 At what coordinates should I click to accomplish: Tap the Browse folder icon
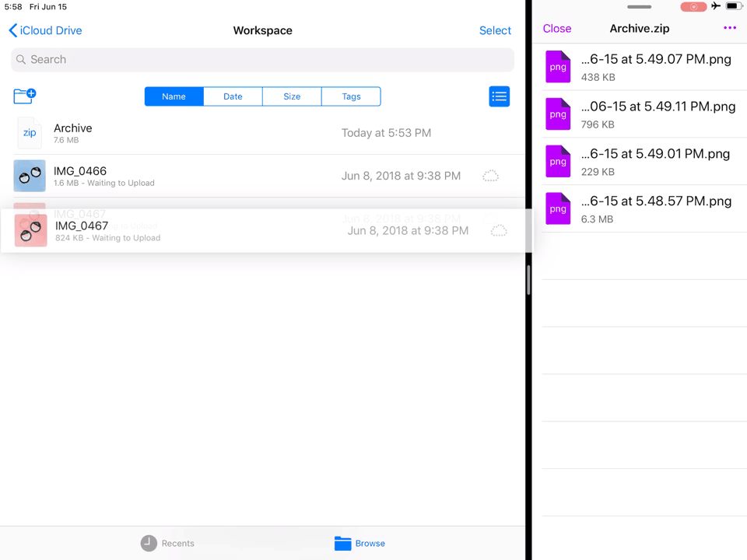click(342, 543)
